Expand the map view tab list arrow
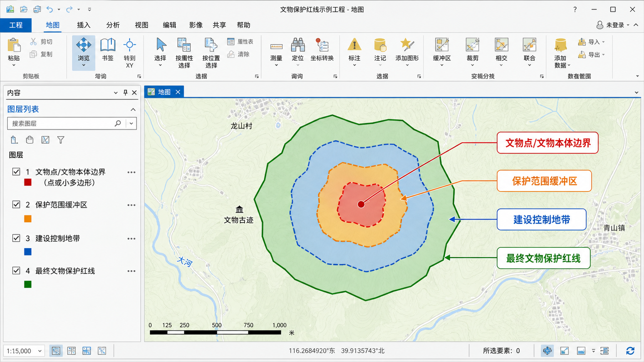644x362 pixels. click(x=636, y=93)
